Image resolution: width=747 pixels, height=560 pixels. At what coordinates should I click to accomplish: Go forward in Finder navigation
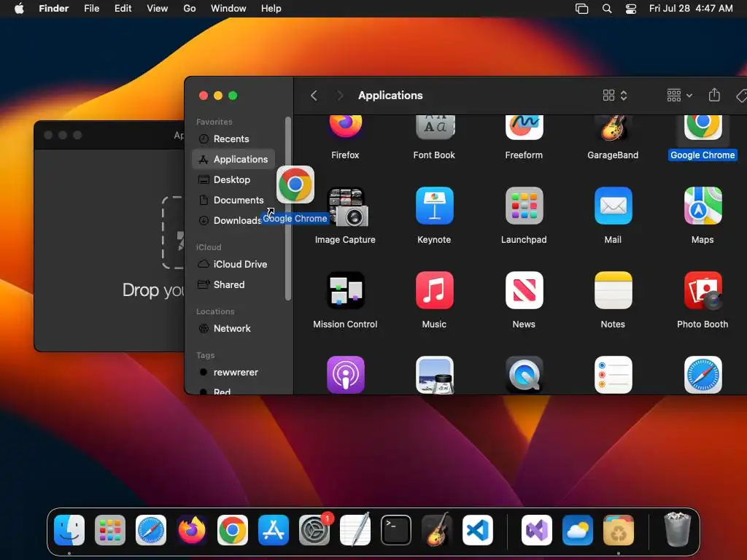click(x=340, y=96)
